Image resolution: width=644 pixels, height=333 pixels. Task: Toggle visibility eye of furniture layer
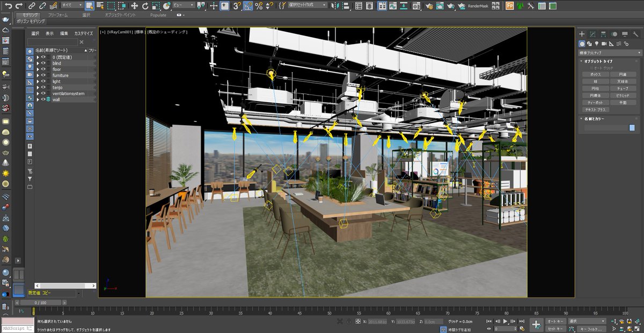tap(43, 75)
